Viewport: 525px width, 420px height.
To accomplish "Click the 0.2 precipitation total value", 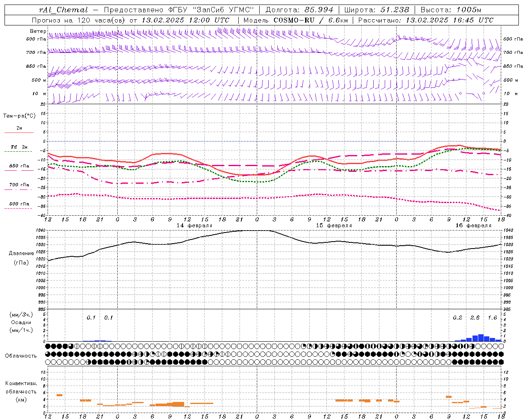I will (x=457, y=317).
